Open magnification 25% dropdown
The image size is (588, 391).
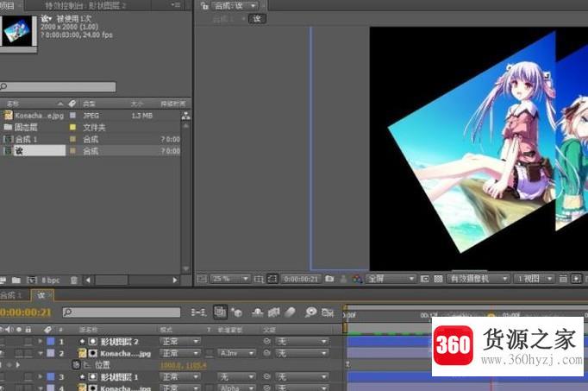229,279
